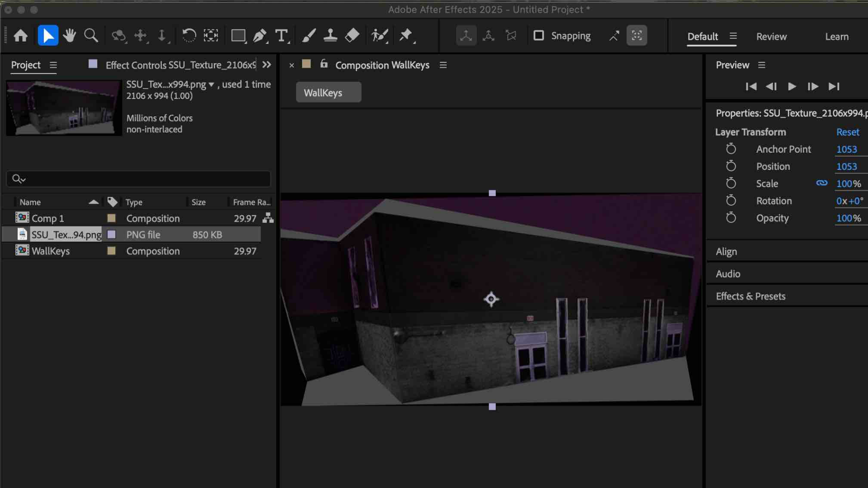Select the Roto Brush tool
This screenshot has height=488, width=868.
click(379, 36)
